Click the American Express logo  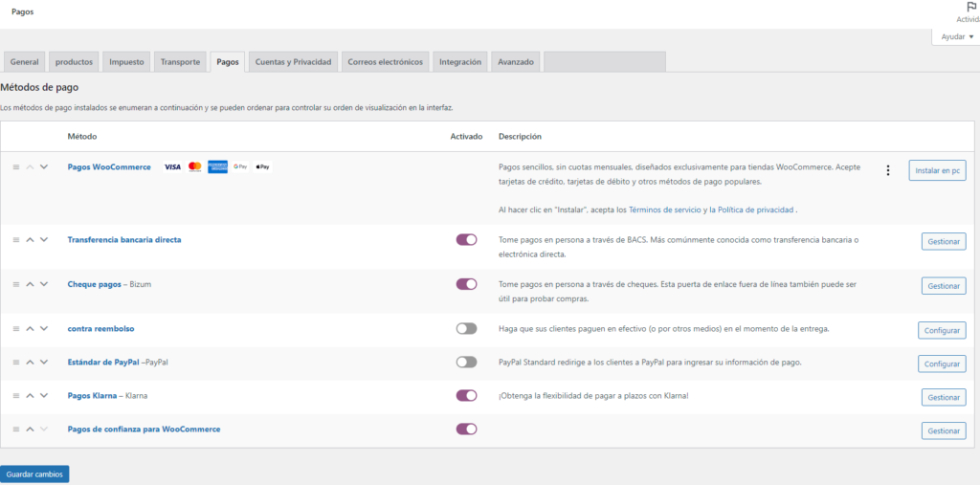[217, 166]
